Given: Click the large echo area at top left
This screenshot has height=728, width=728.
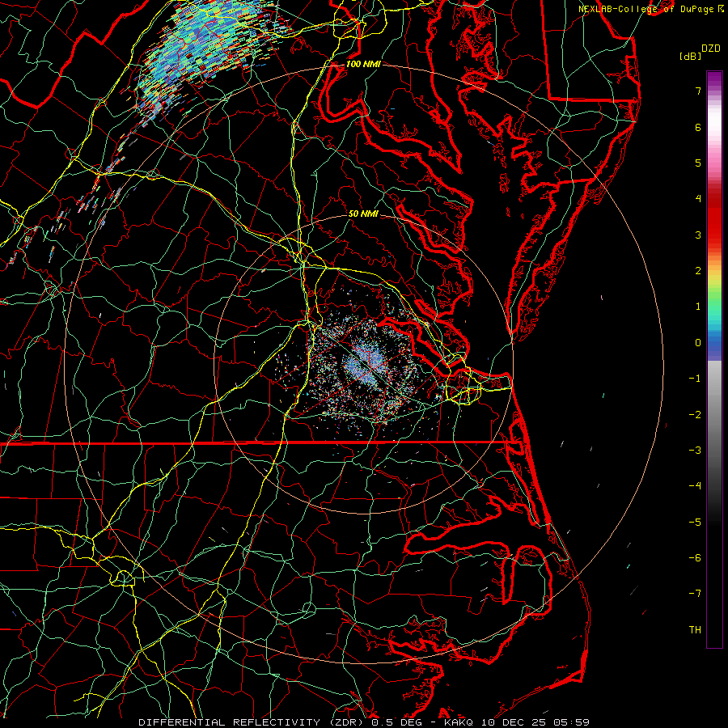Looking at the screenshot, I should tap(205, 51).
